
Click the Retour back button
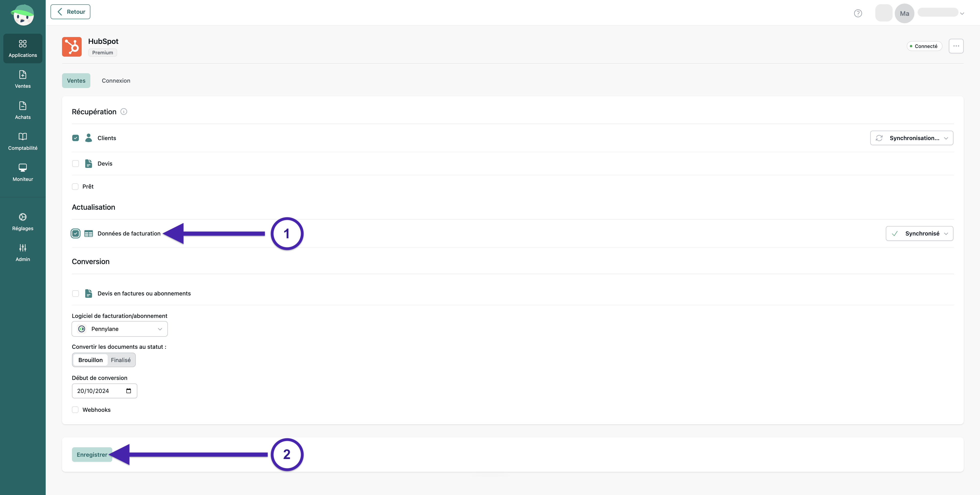(70, 12)
